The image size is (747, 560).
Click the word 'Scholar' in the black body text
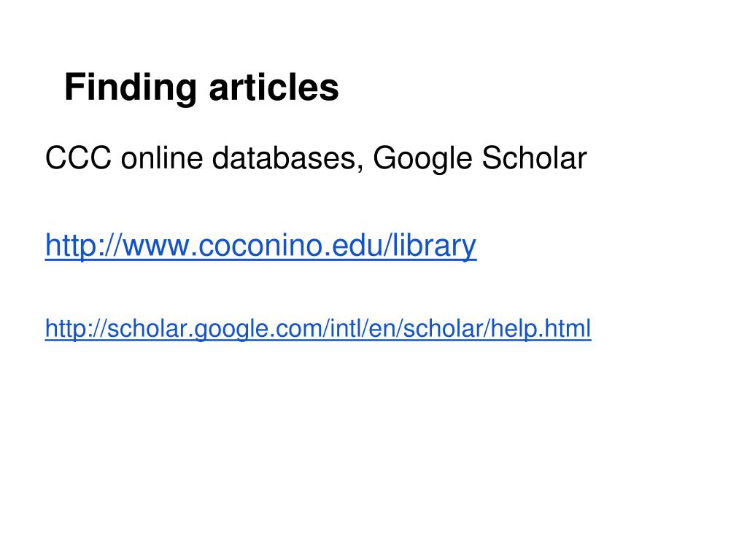(534, 157)
